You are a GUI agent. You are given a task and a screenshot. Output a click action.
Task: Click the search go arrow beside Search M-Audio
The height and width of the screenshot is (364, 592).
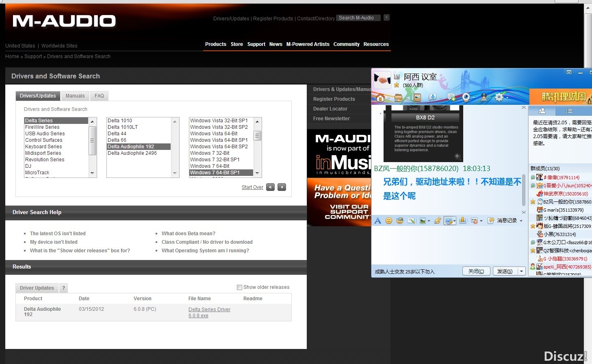pos(386,17)
